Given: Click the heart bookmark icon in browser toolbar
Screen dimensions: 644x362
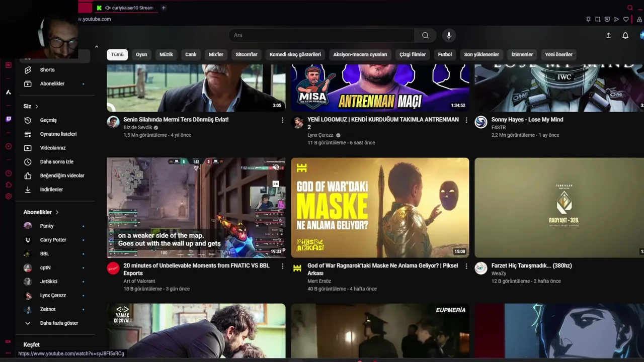Looking at the screenshot, I should 626,19.
